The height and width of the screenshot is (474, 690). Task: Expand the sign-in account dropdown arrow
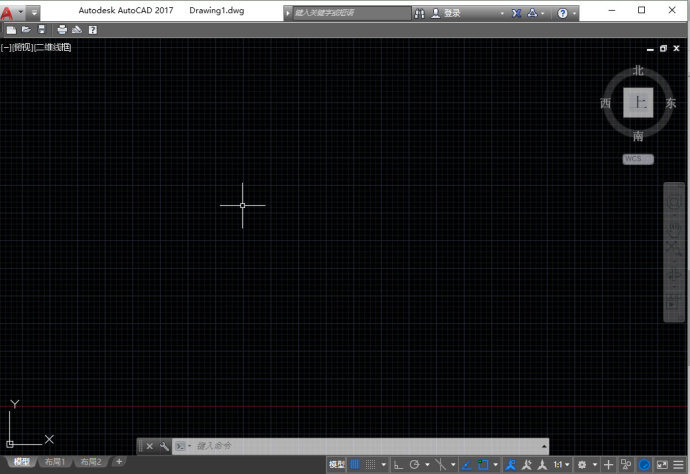[x=502, y=14]
